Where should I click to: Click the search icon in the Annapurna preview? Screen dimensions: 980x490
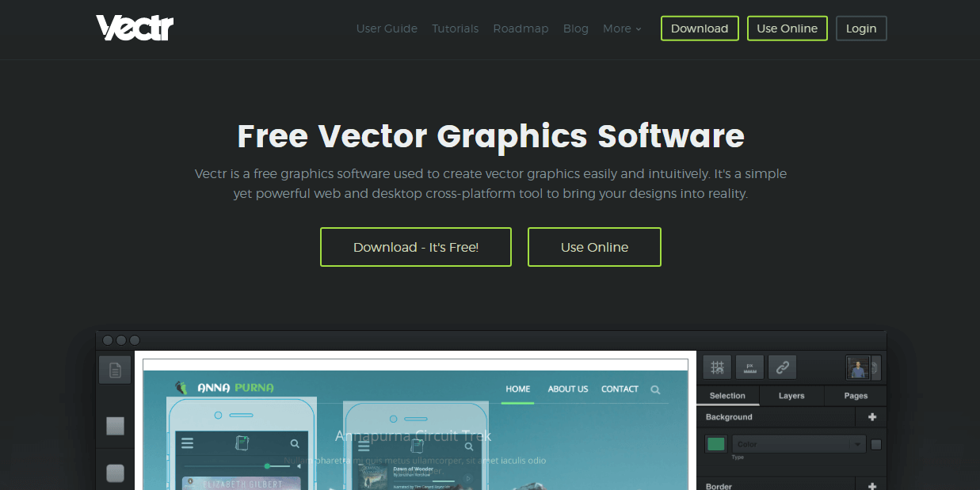(655, 389)
